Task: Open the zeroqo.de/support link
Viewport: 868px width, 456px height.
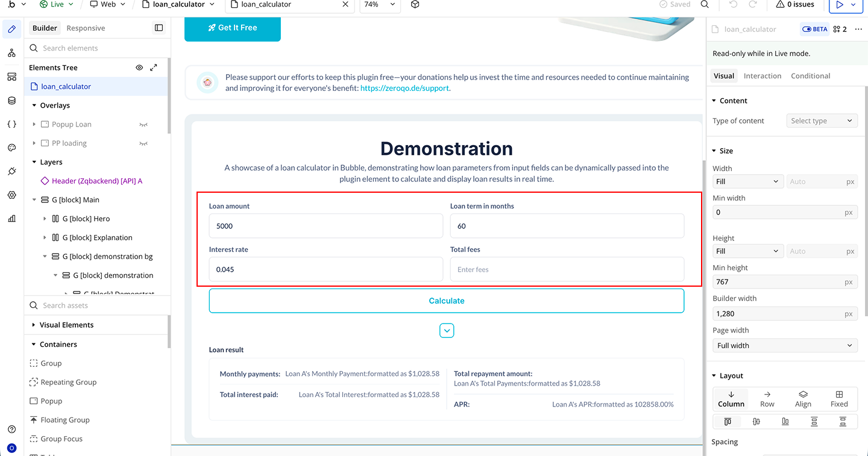Action: tap(404, 88)
